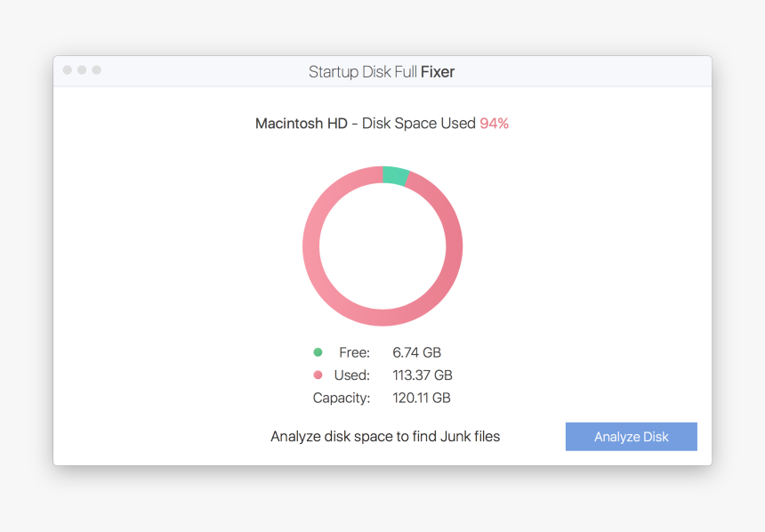The width and height of the screenshot is (765, 532).
Task: Click the Analyze Disk button
Action: 631,436
